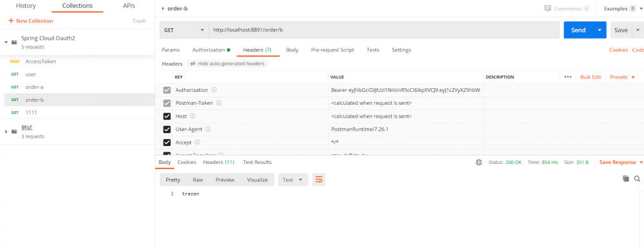
Task: Toggle the wrap lines icon in response
Action: (x=319, y=179)
